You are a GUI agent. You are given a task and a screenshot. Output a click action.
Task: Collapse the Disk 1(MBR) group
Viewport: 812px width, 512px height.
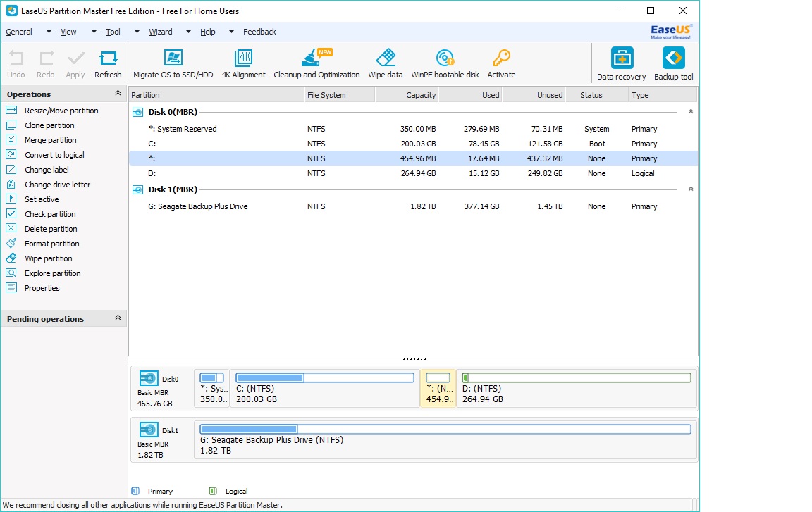coord(690,189)
